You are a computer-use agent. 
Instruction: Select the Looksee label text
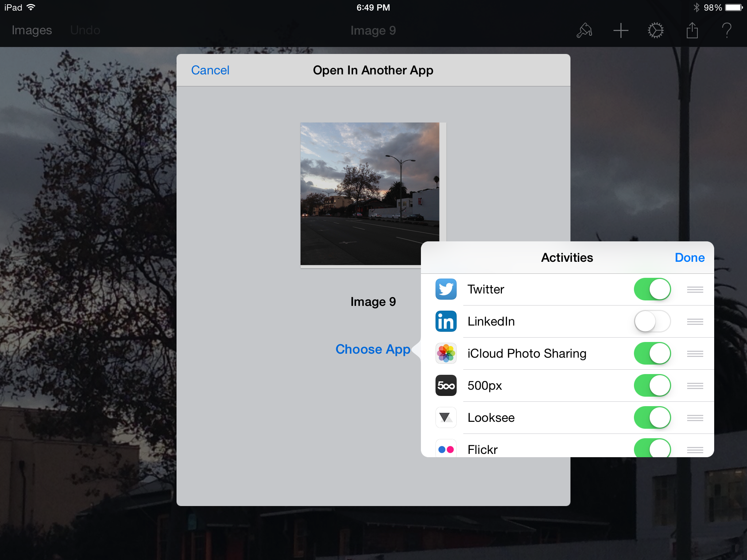pos(491,417)
